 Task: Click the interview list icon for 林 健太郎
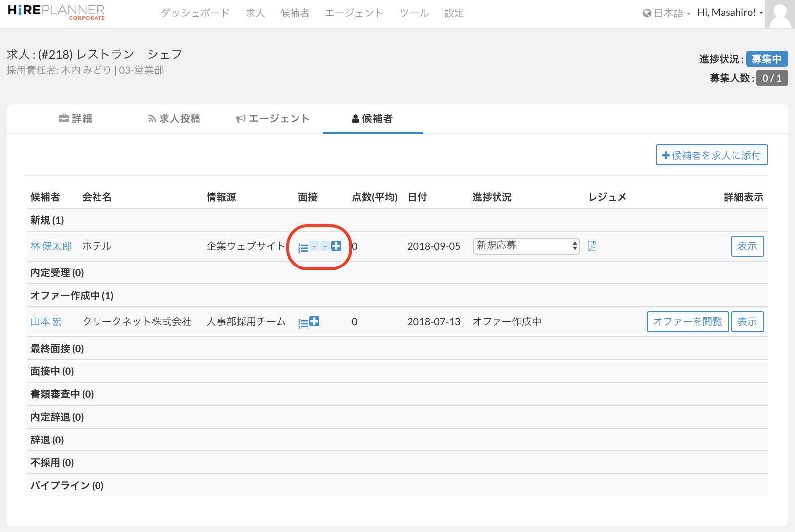tap(303, 247)
